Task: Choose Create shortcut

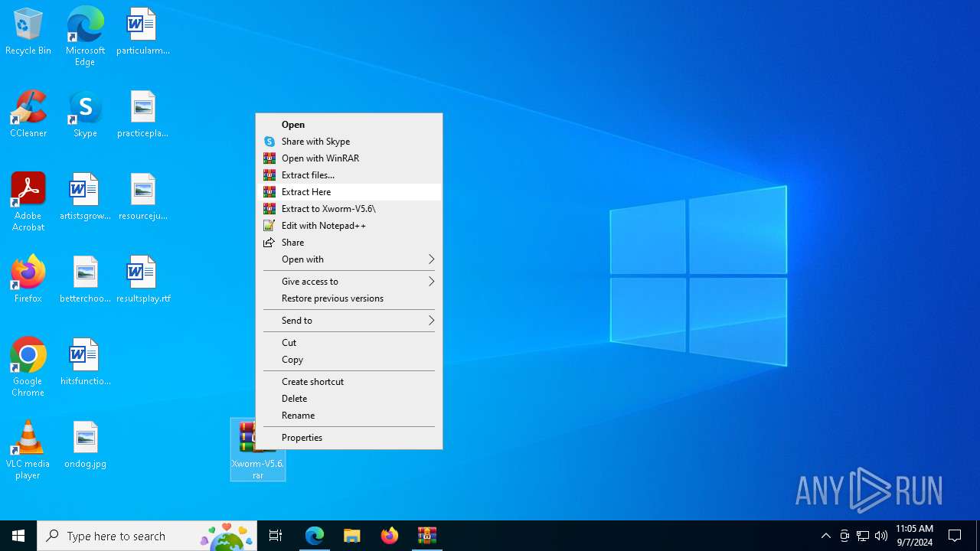Action: pyautogui.click(x=349, y=382)
